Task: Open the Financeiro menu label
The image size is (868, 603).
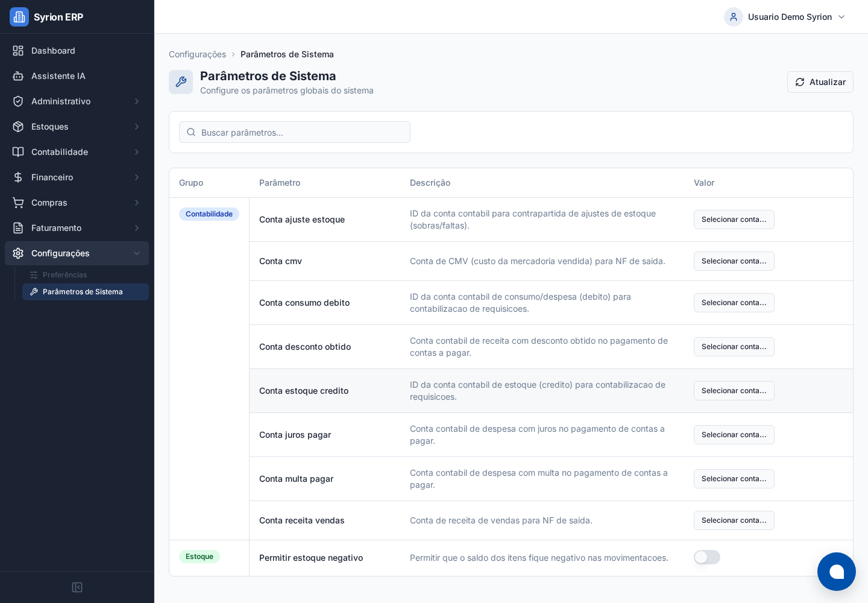Action: point(52,177)
